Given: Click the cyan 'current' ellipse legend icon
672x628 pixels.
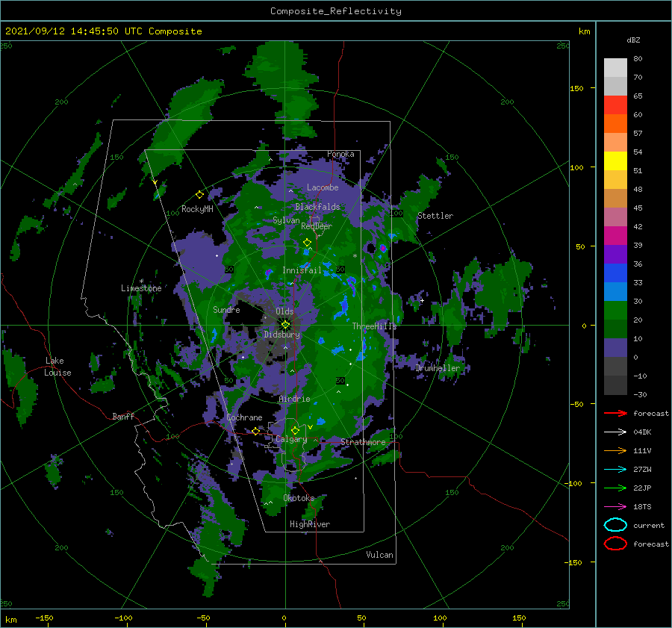Looking at the screenshot, I should click(615, 525).
